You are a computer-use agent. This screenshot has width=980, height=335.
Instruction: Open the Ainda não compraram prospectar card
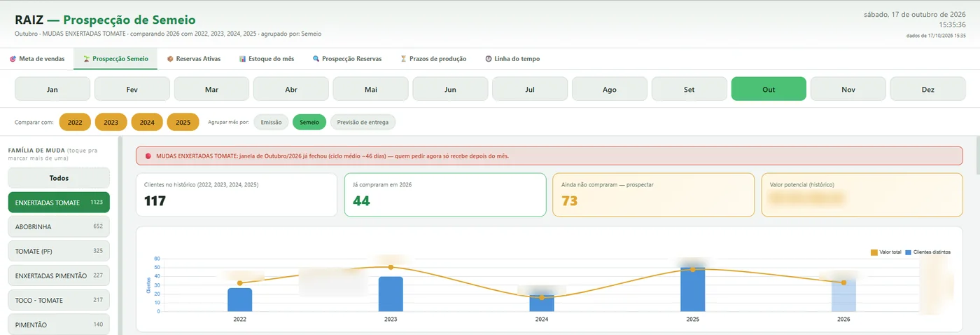(x=654, y=195)
